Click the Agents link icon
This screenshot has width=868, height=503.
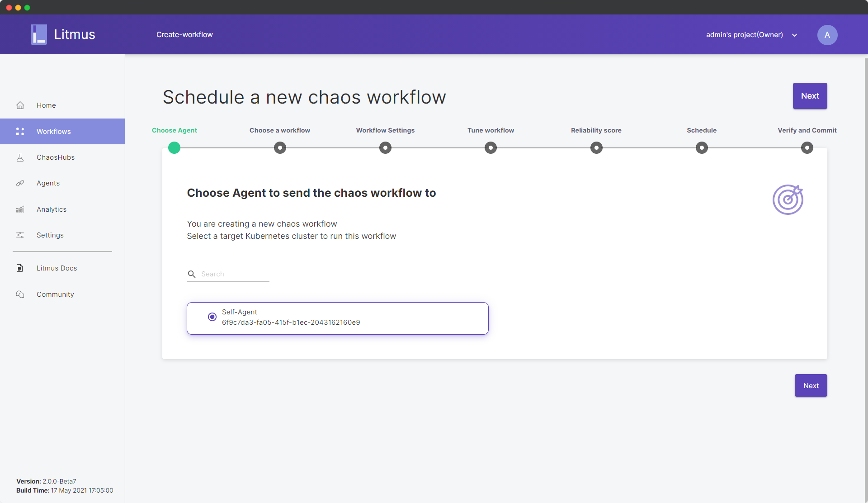tap(20, 183)
